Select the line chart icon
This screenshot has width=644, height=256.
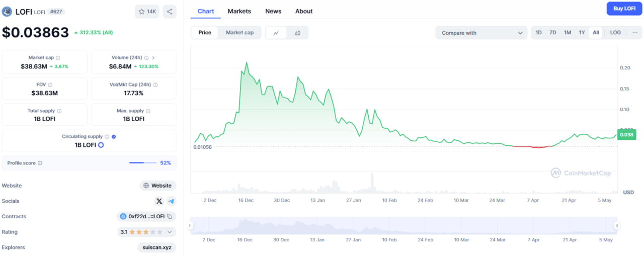tap(276, 33)
